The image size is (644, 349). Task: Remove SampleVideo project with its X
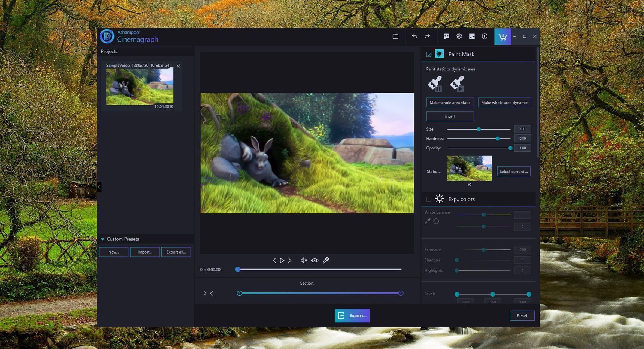tap(178, 66)
